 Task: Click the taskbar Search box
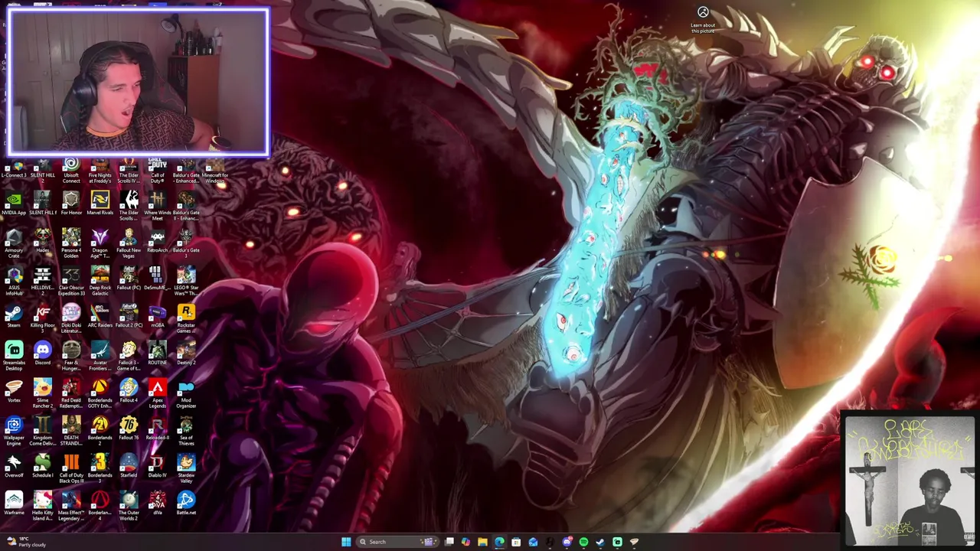(398, 542)
